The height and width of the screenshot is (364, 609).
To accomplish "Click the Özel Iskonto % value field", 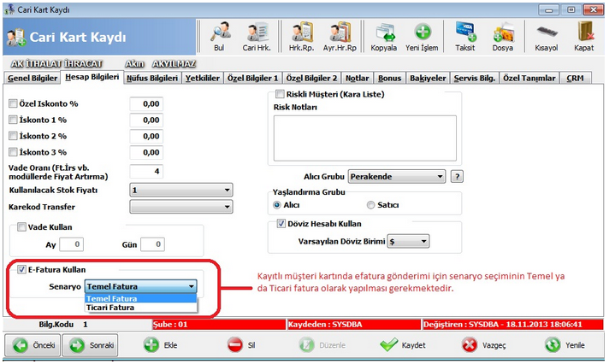I will [146, 103].
